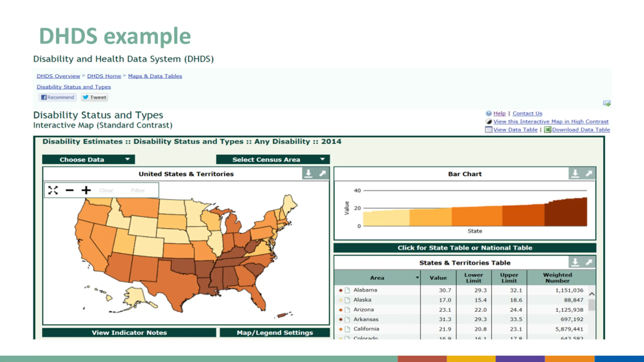Open View Indicator Notes
The height and width of the screenshot is (362, 644).
click(x=129, y=333)
